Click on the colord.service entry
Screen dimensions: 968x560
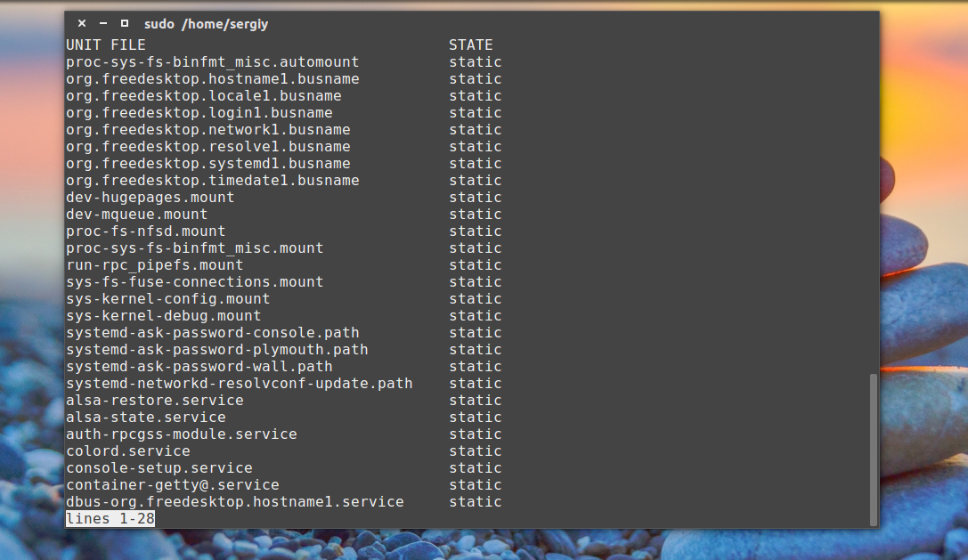click(127, 450)
